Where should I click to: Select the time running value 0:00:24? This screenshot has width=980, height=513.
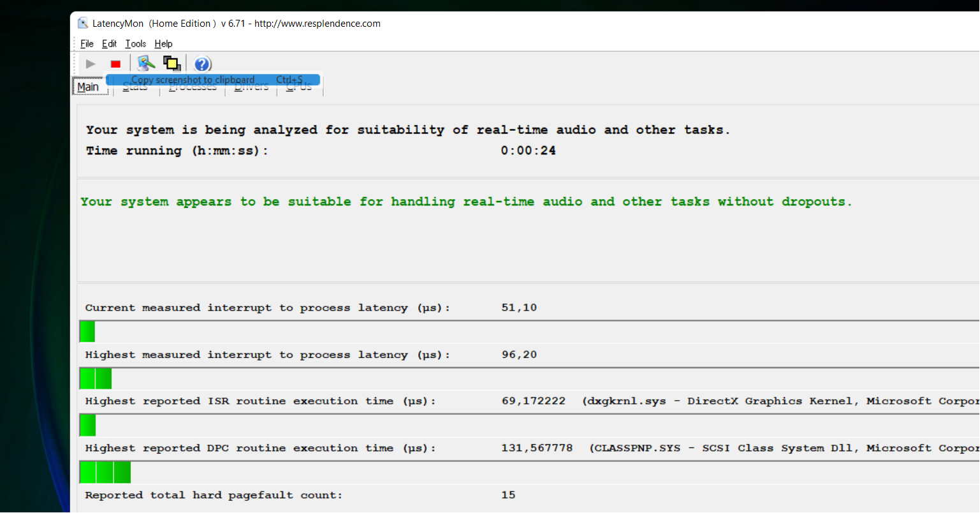[x=528, y=151]
